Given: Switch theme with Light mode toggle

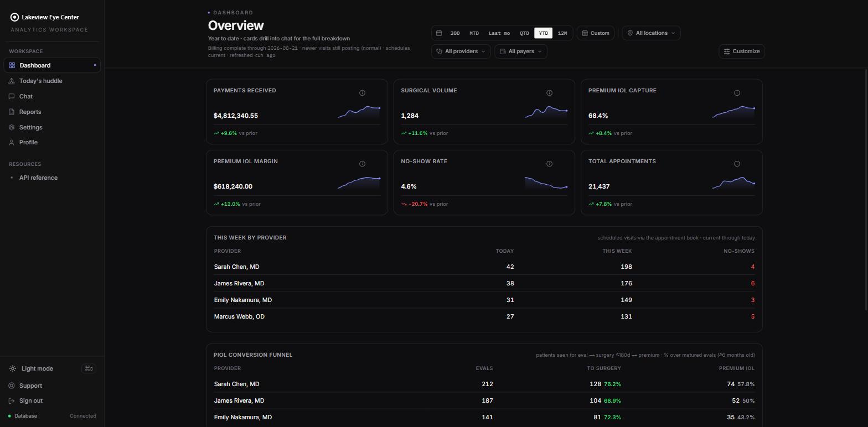Looking at the screenshot, I should pyautogui.click(x=52, y=368).
